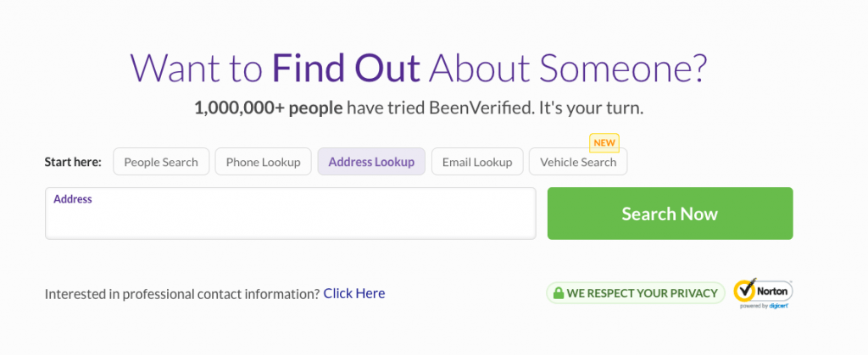Viewport: 868px width, 355px height.
Task: Switch to Phone Lookup tab
Action: pyautogui.click(x=263, y=162)
